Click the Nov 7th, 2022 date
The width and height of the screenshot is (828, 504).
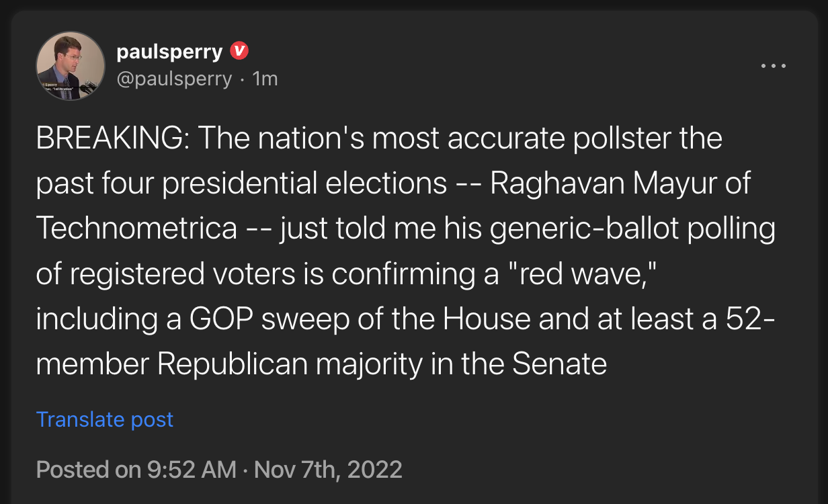[x=329, y=468]
